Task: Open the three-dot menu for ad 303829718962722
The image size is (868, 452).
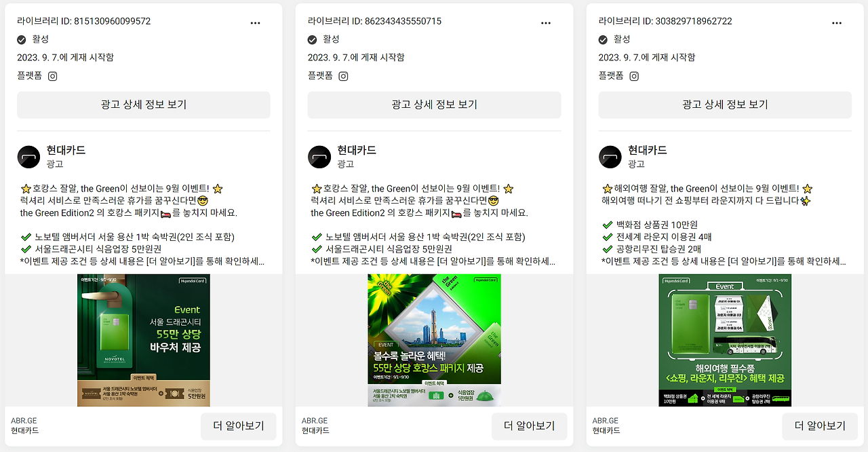Action: (x=837, y=23)
